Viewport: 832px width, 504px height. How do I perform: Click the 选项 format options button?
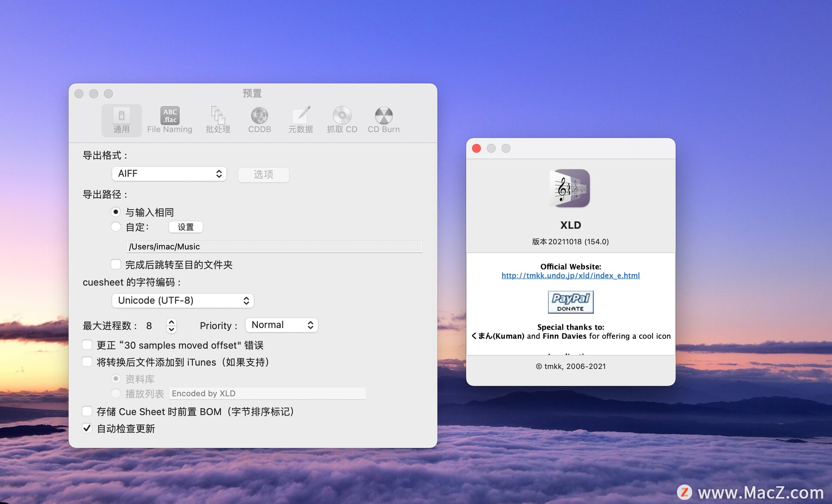click(263, 174)
